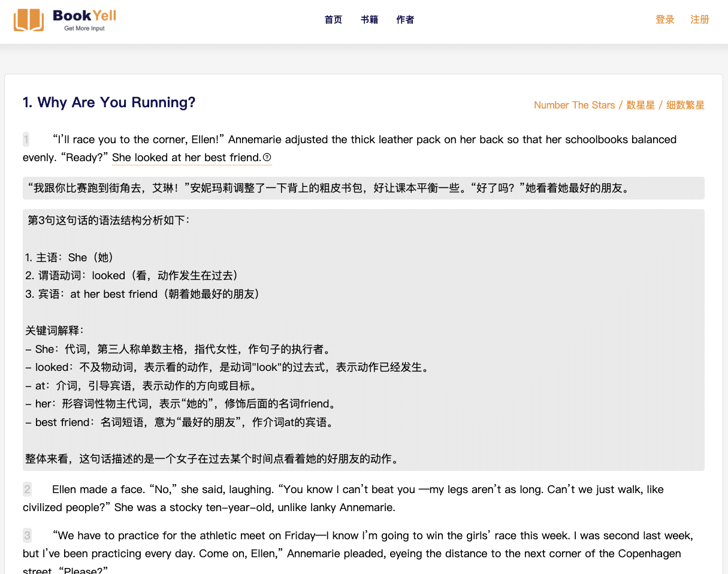Open the 作者 navigation item
The image size is (728, 574).
pos(405,19)
